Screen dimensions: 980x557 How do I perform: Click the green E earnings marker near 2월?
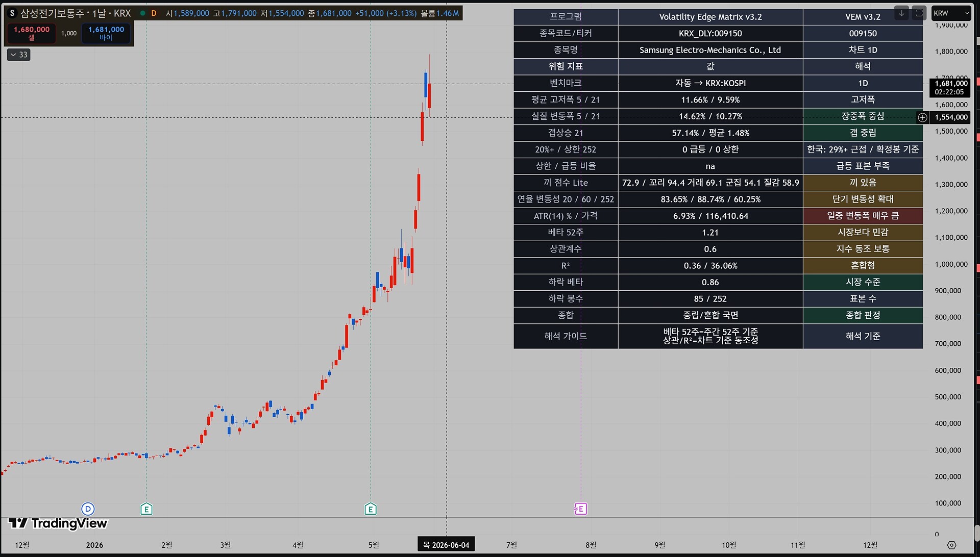click(146, 509)
